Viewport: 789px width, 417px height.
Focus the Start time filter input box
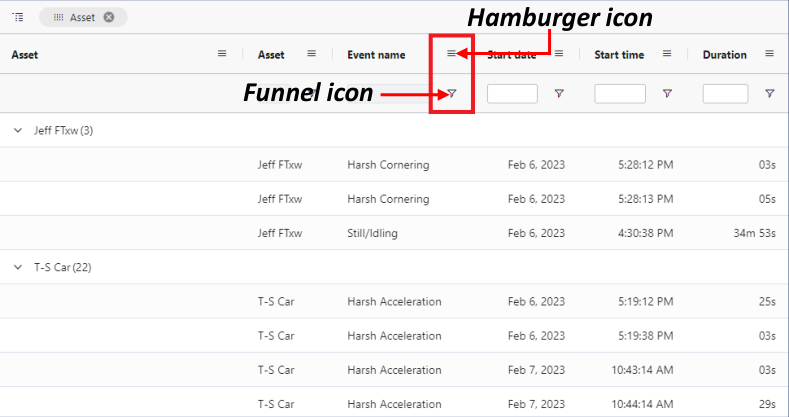620,94
